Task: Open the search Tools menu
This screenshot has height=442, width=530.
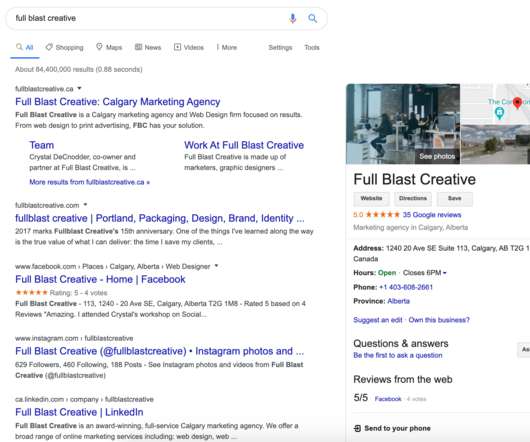Action: click(x=312, y=47)
